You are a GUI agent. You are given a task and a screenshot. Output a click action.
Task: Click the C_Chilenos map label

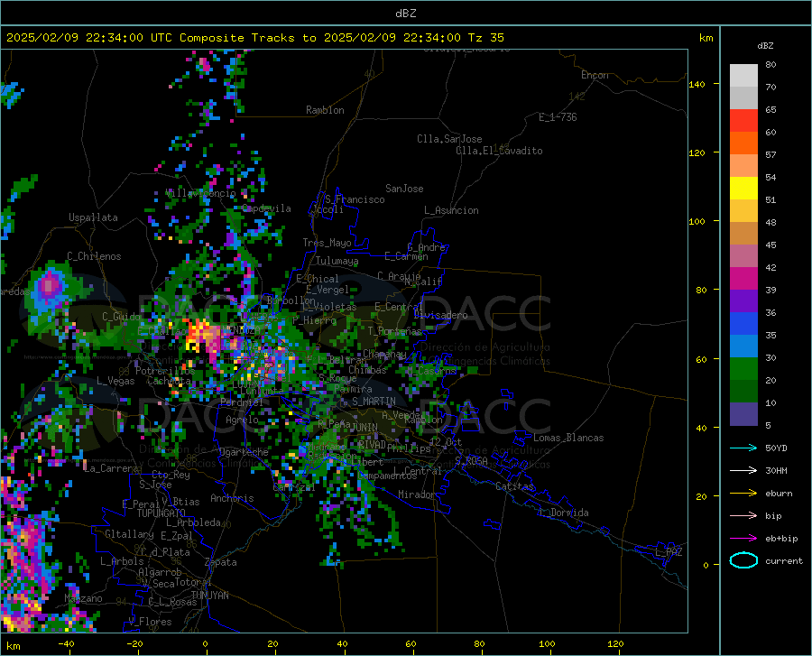coord(94,256)
